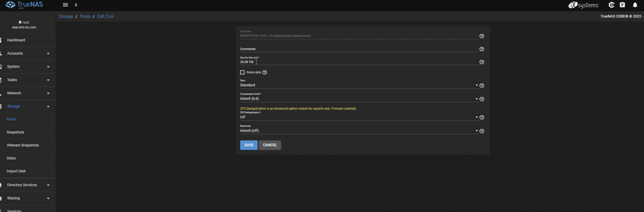
Task: Open the task manager clipboard icon
Action: pyautogui.click(x=622, y=5)
